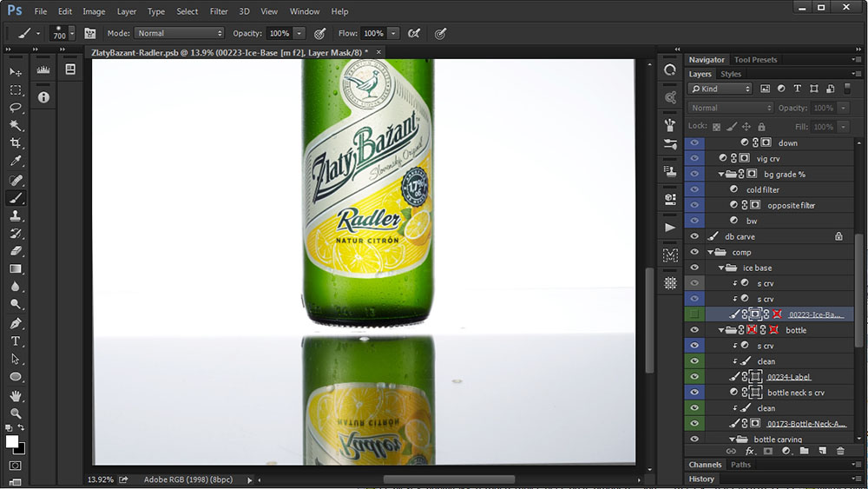Viewport: 868px width, 489px height.
Task: Switch to the Channels tab
Action: coord(705,465)
